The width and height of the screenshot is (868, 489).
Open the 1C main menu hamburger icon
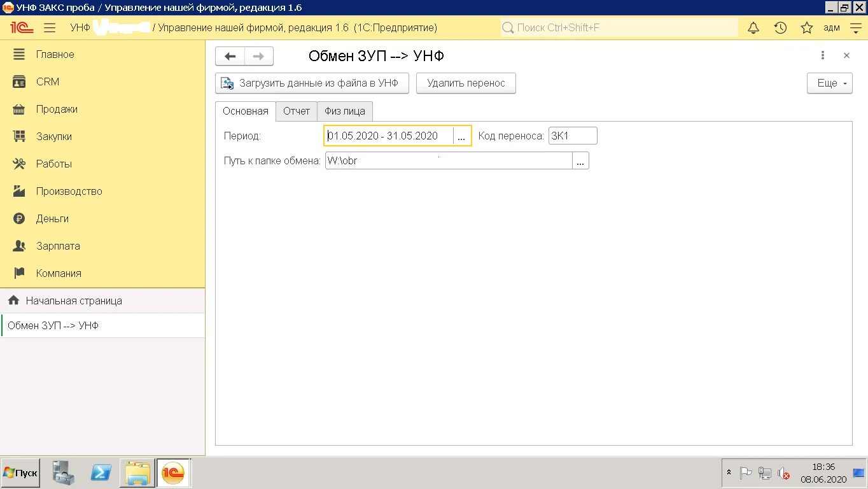tap(50, 28)
